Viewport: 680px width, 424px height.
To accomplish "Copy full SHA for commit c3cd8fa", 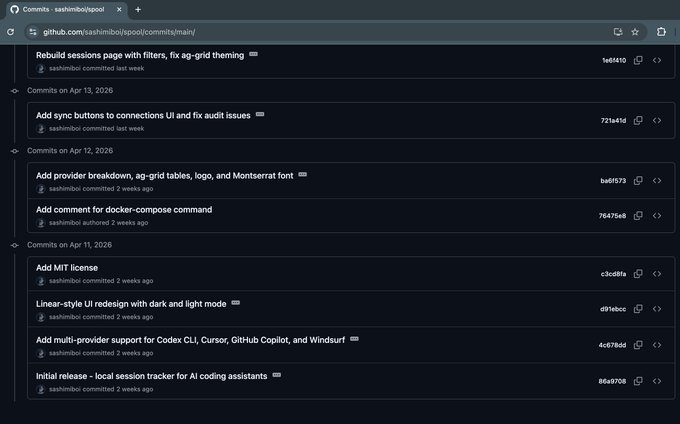I will point(638,274).
